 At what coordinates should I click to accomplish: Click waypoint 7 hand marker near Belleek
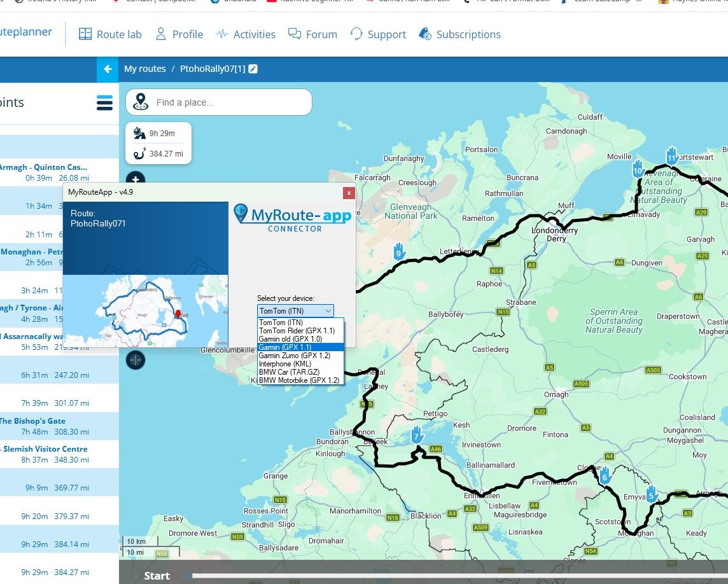pyautogui.click(x=417, y=435)
